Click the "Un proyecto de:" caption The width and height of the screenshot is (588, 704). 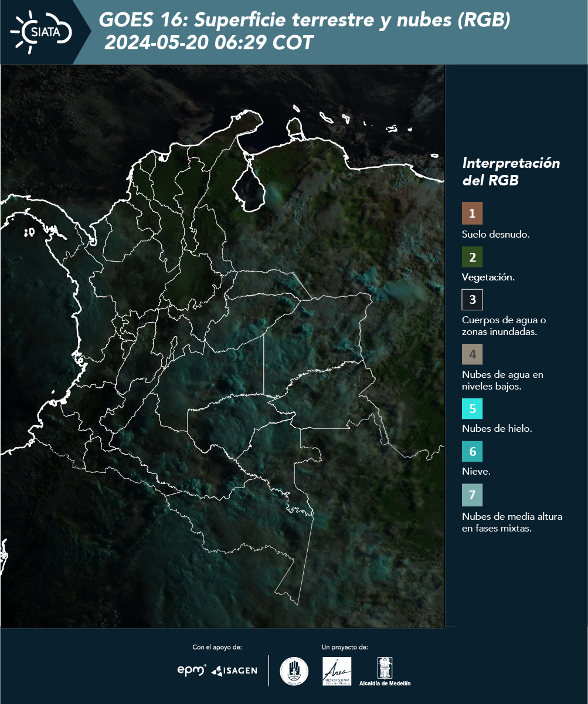345,647
